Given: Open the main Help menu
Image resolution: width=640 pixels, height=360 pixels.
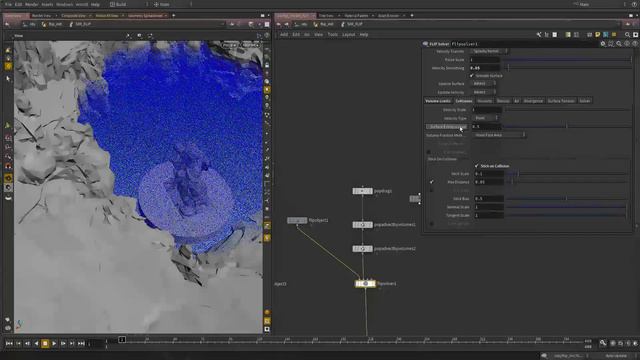Looking at the screenshot, I should tap(95, 4).
